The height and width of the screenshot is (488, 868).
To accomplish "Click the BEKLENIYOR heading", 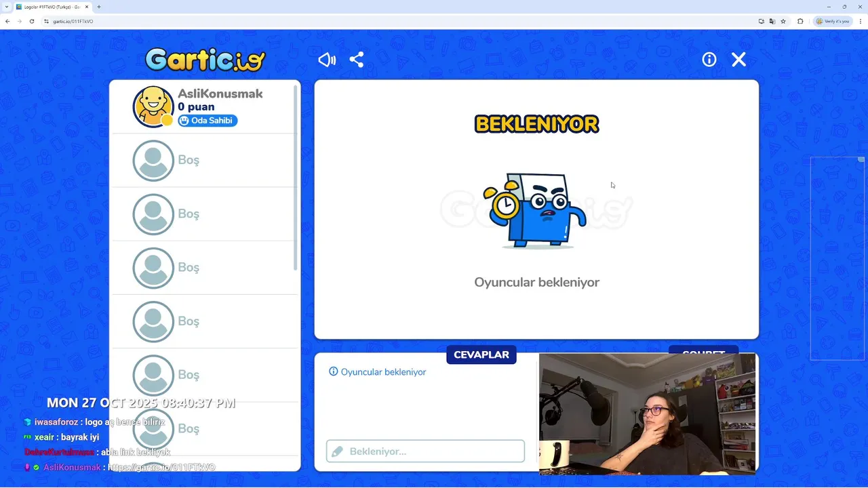I will [x=536, y=124].
